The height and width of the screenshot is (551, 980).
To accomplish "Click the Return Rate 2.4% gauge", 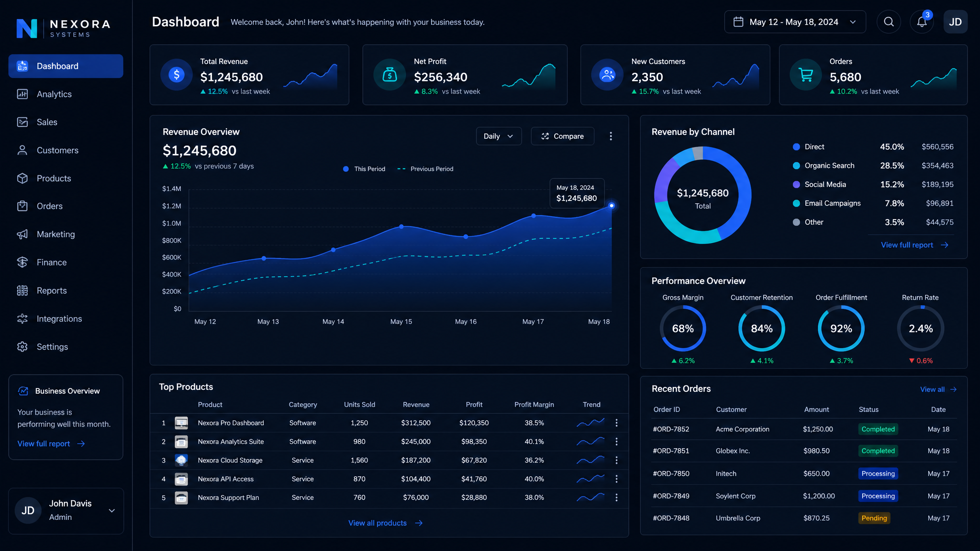I will tap(920, 329).
